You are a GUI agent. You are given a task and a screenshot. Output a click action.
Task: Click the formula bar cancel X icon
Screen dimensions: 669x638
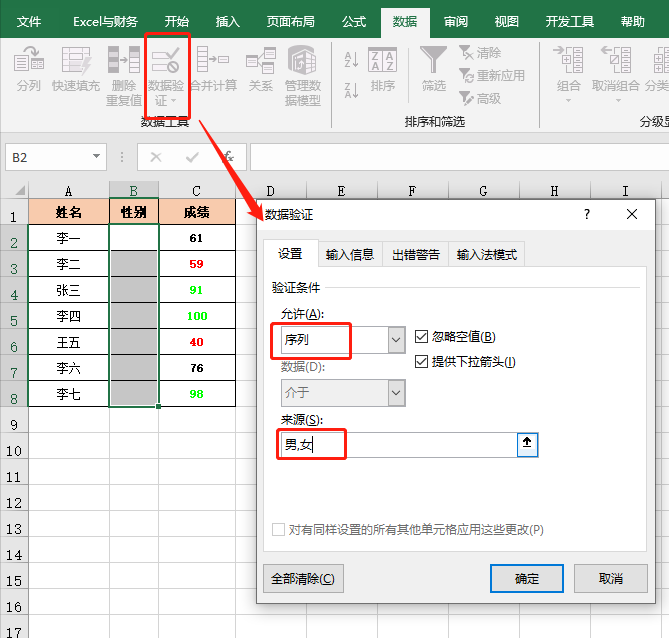pos(156,157)
